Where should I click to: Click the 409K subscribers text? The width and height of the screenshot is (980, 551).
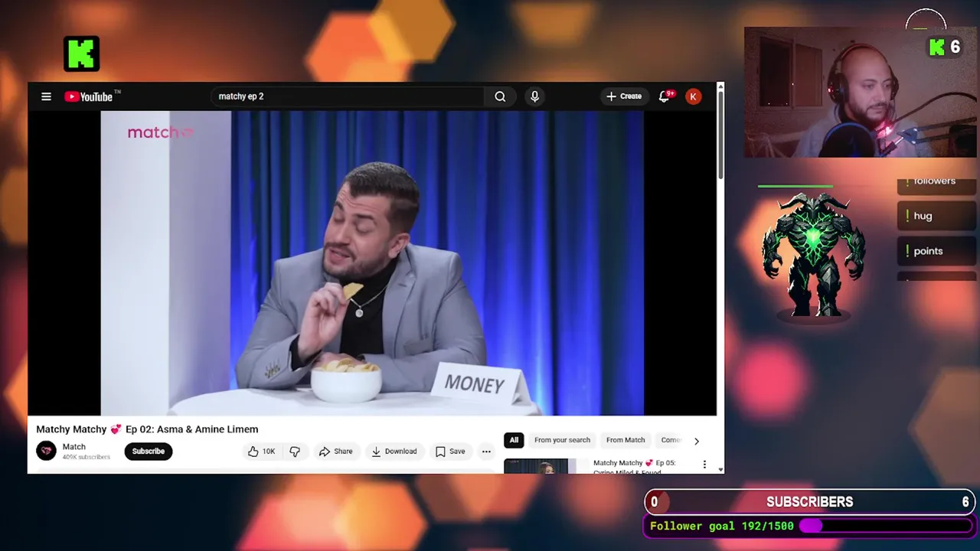87,458
